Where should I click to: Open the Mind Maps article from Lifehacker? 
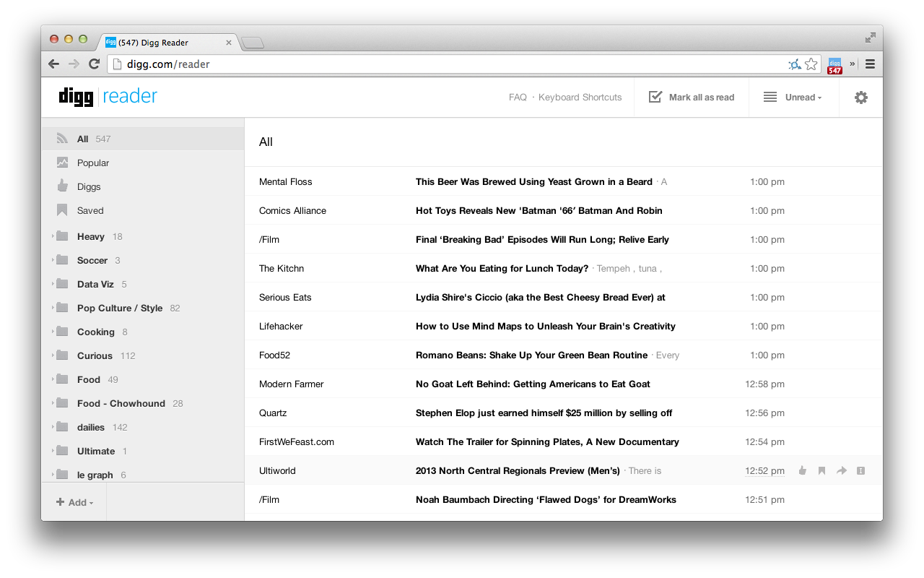[546, 327]
